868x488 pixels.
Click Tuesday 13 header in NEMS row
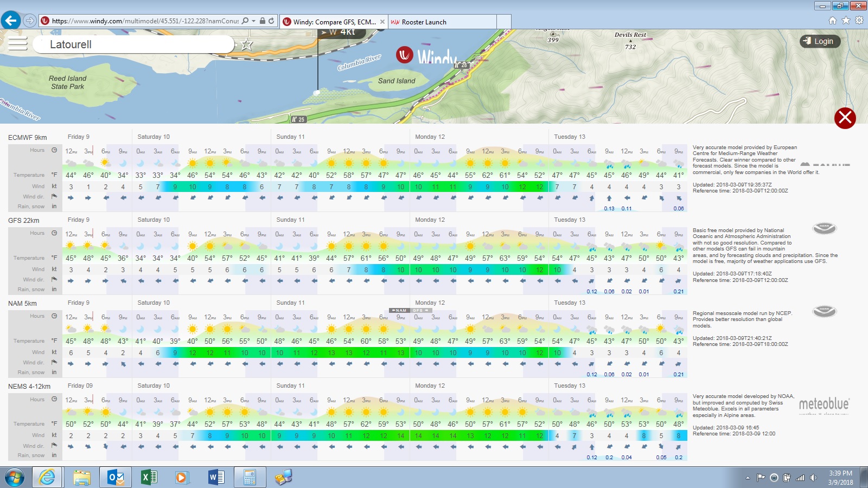[570, 386]
